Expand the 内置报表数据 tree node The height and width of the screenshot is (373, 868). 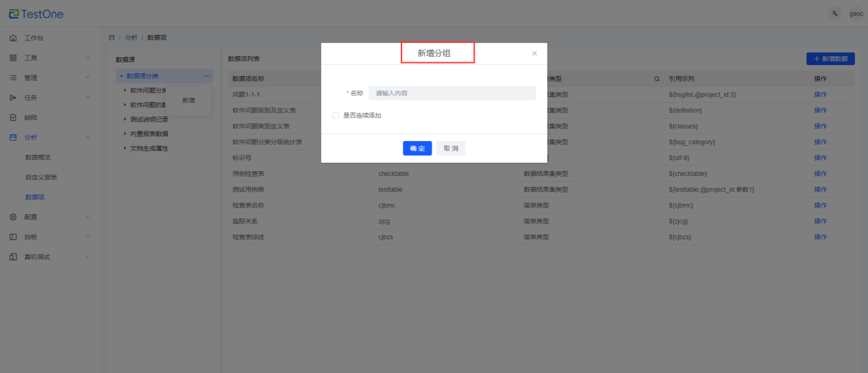point(125,133)
